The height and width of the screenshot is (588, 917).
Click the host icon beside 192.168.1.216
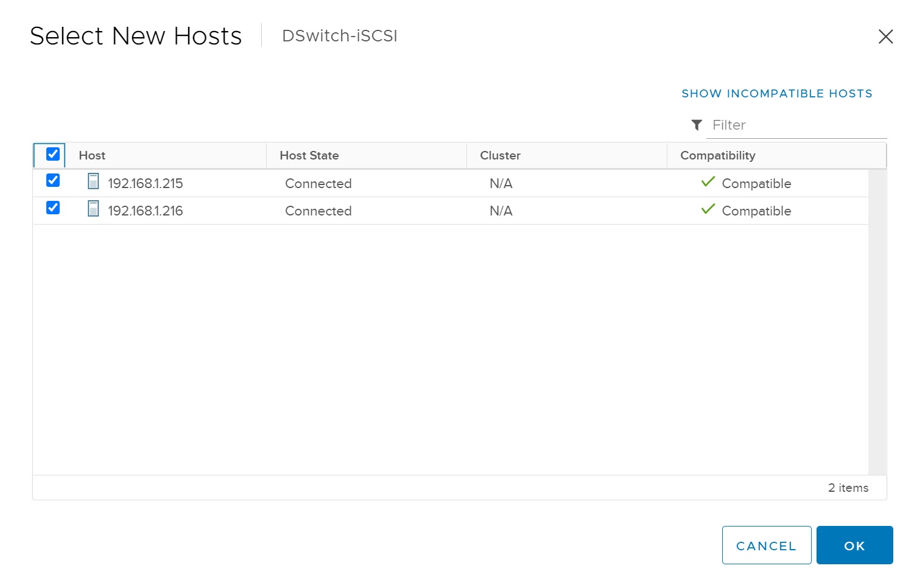[x=93, y=209]
